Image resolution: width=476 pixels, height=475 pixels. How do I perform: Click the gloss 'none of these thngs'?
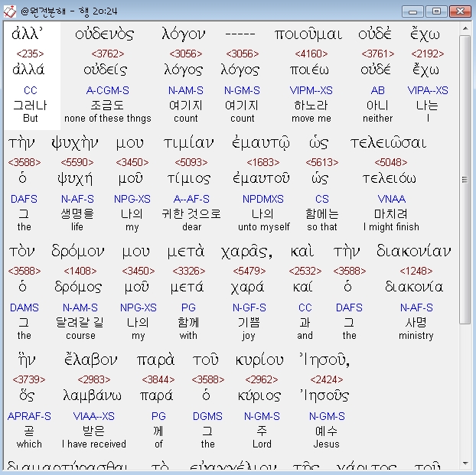tap(108, 118)
